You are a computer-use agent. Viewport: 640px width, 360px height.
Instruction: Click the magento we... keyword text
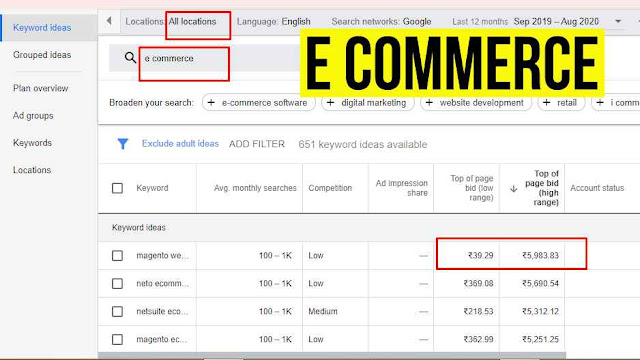click(x=162, y=256)
